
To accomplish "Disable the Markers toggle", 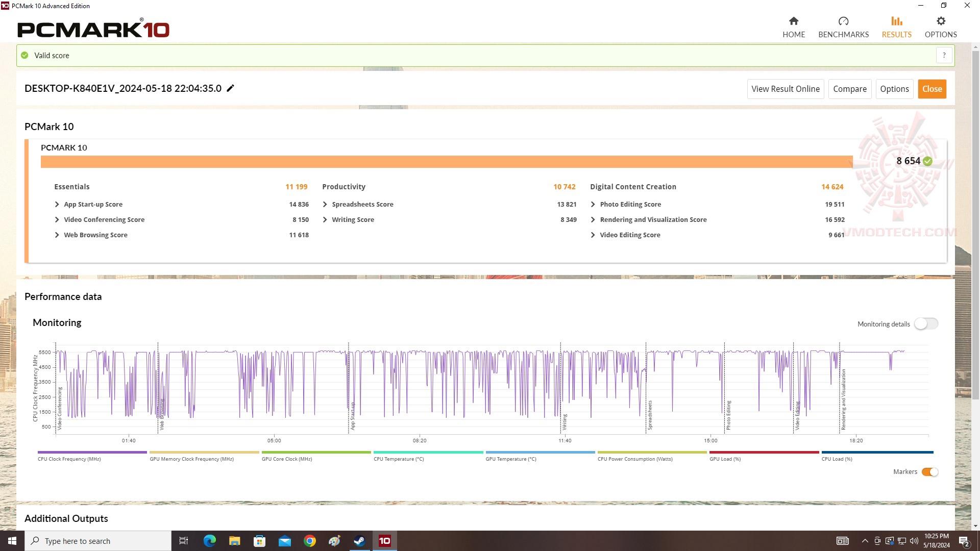I will point(930,472).
